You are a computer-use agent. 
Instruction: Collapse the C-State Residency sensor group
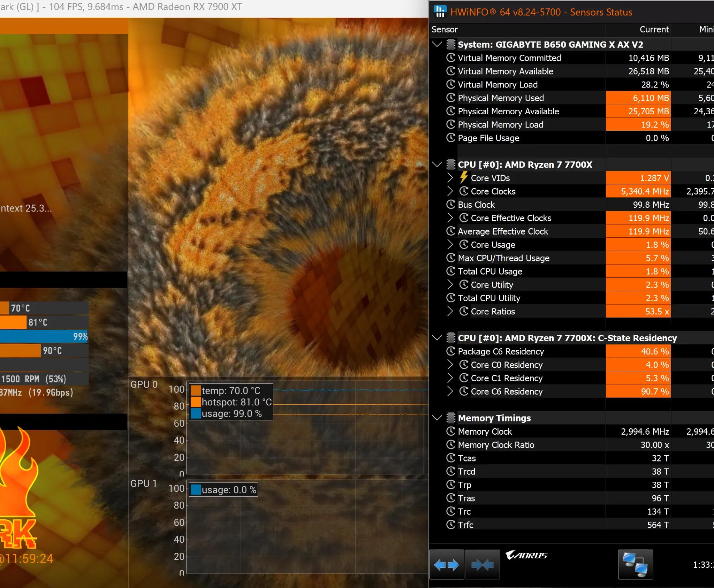437,338
